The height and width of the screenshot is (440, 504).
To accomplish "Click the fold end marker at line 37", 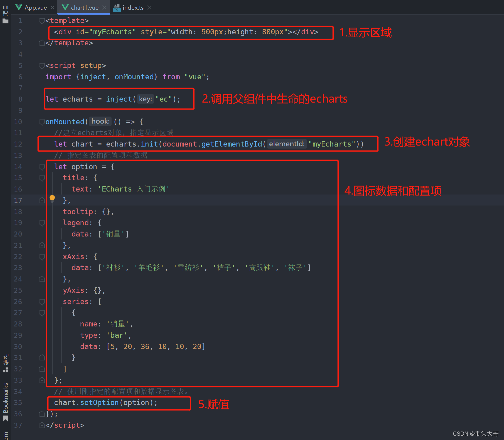I will tap(42, 425).
